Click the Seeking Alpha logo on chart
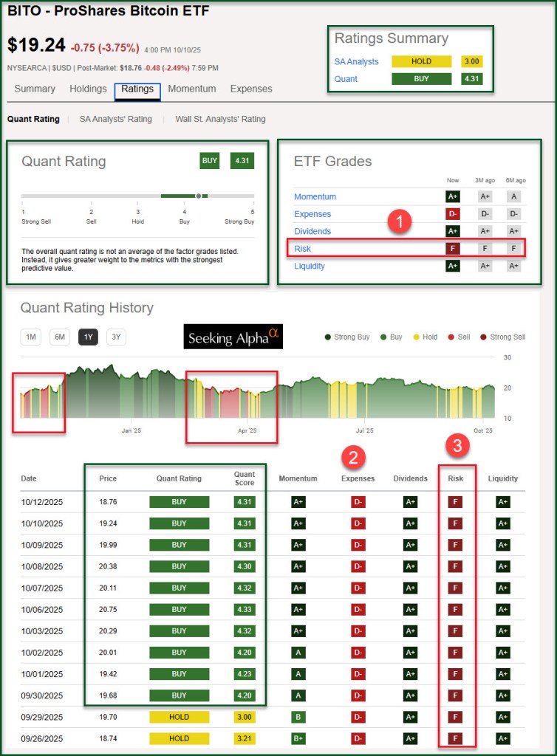 (x=233, y=337)
